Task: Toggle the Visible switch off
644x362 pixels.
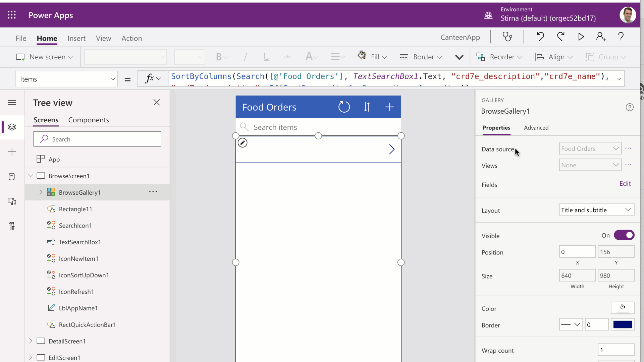Action: coord(624,235)
